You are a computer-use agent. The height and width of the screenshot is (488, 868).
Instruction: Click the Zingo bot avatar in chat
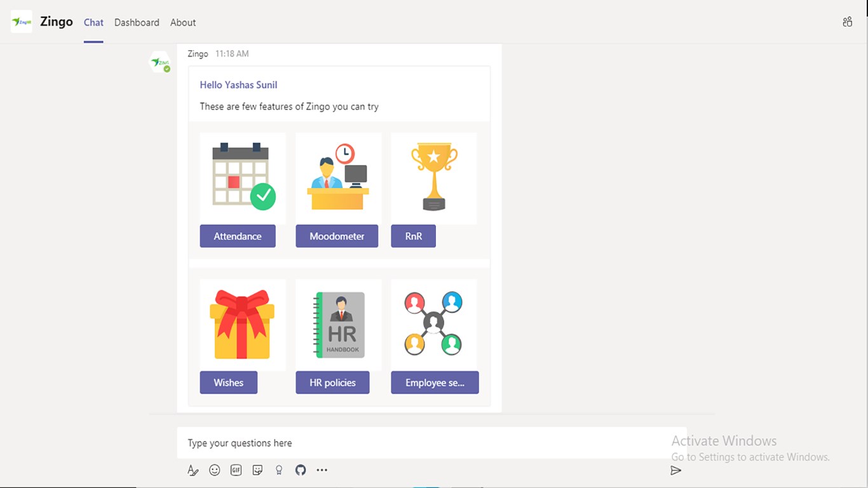coord(159,62)
